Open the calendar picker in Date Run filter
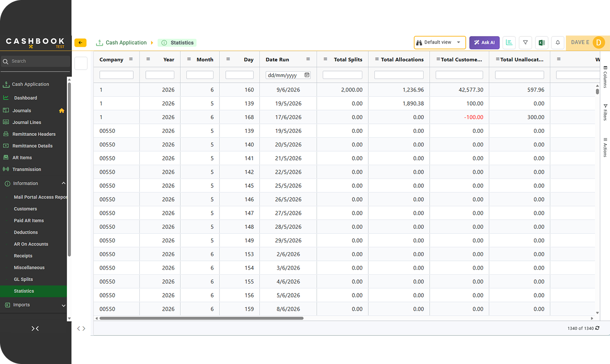Viewport: 610px width, 364px height. (x=307, y=75)
